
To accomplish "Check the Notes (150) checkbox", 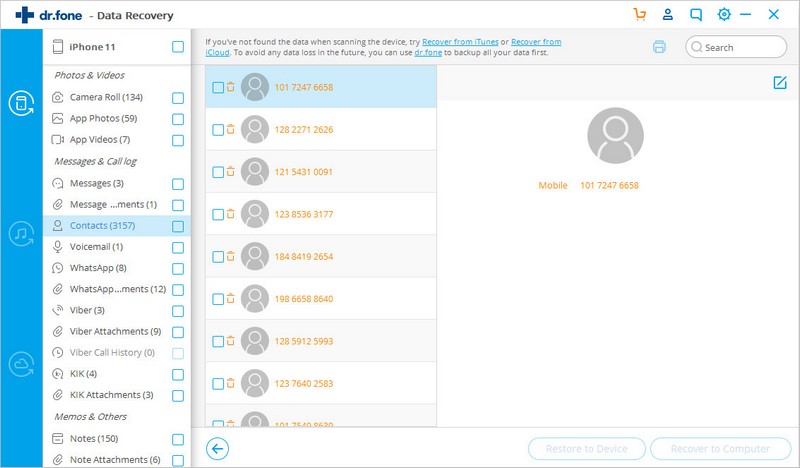I will pyautogui.click(x=178, y=439).
